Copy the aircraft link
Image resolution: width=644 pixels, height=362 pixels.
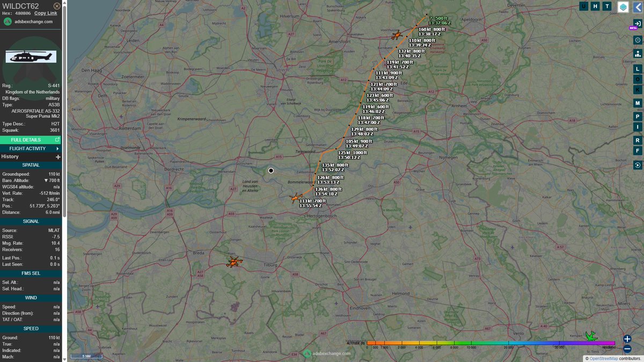46,13
